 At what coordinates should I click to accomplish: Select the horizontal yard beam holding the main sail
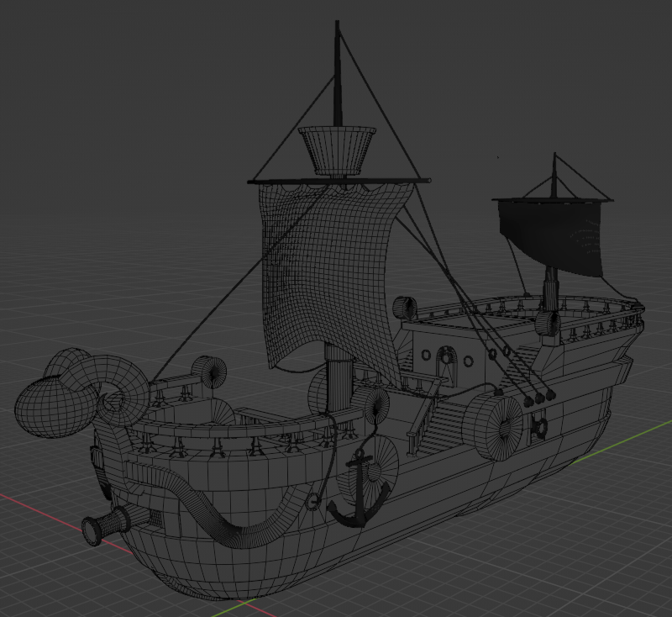339,181
